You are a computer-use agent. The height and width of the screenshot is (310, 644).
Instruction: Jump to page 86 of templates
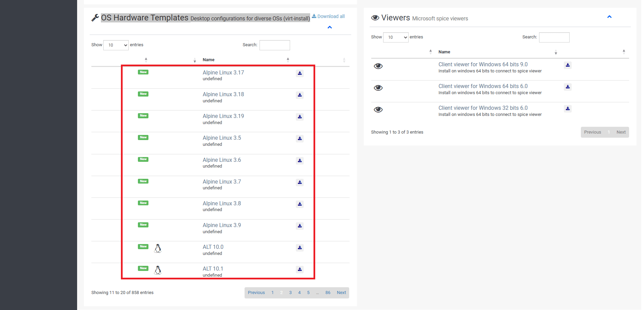click(328, 293)
